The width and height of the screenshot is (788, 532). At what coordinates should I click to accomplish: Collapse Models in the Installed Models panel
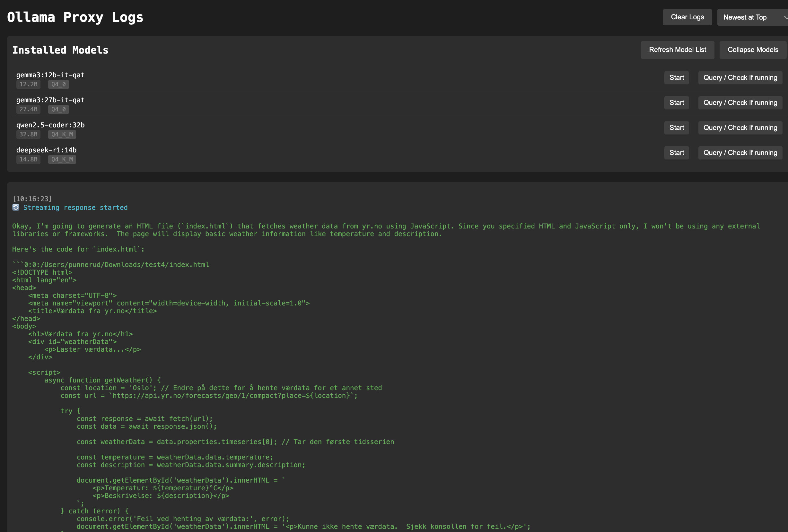point(752,49)
